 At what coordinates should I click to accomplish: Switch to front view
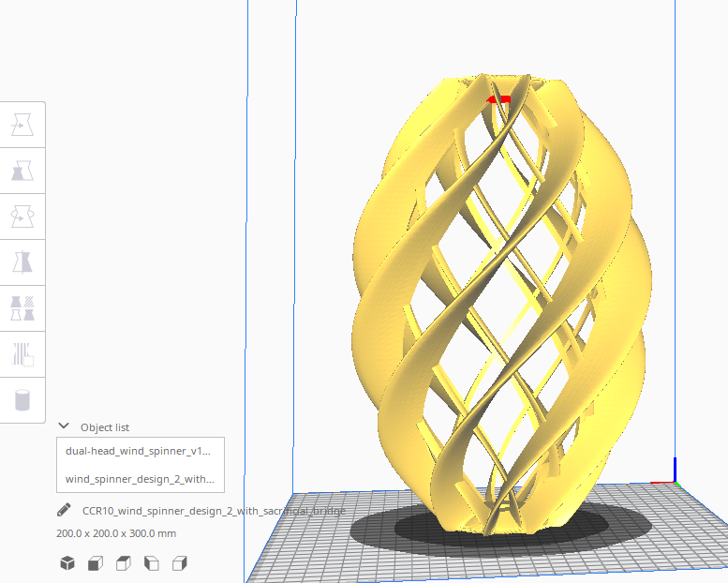[x=96, y=563]
